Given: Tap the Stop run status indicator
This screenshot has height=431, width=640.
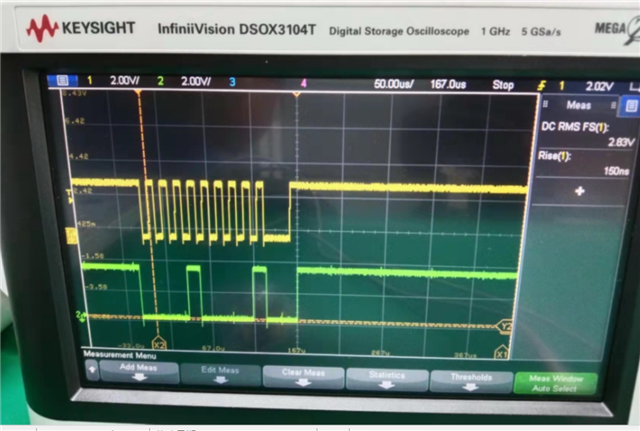Looking at the screenshot, I should 503,85.
